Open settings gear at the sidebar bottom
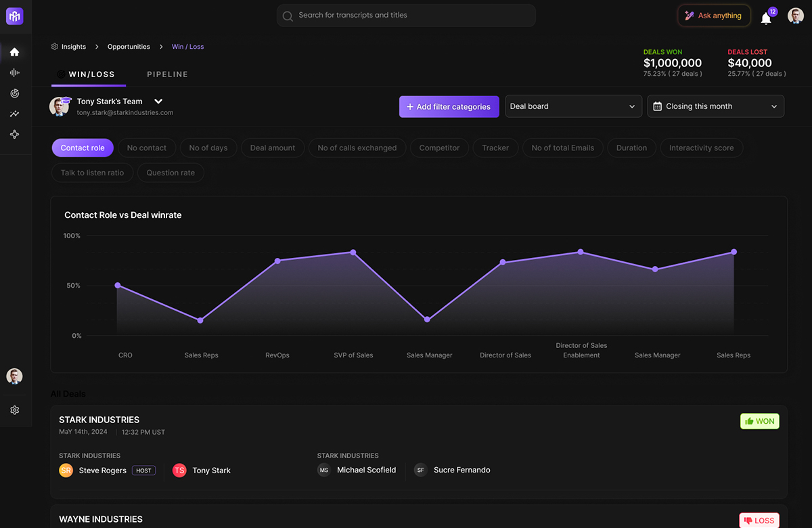812x528 pixels. point(14,410)
